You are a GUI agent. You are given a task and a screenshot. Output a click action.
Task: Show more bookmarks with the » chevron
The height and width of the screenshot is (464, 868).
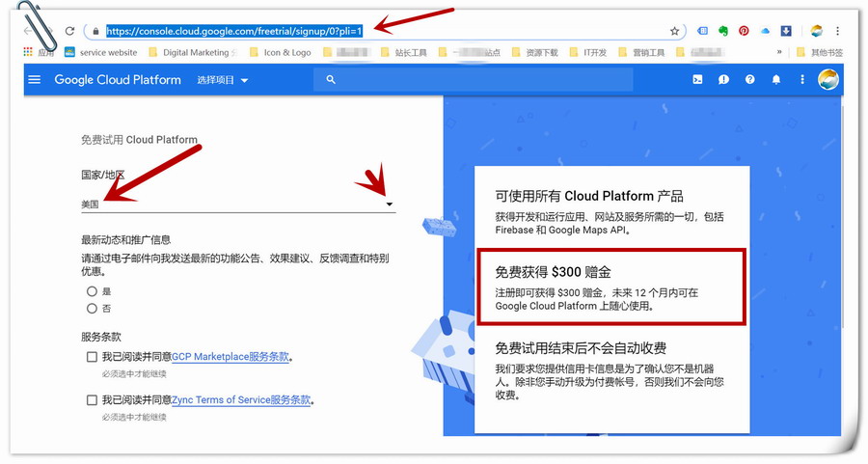coord(779,52)
